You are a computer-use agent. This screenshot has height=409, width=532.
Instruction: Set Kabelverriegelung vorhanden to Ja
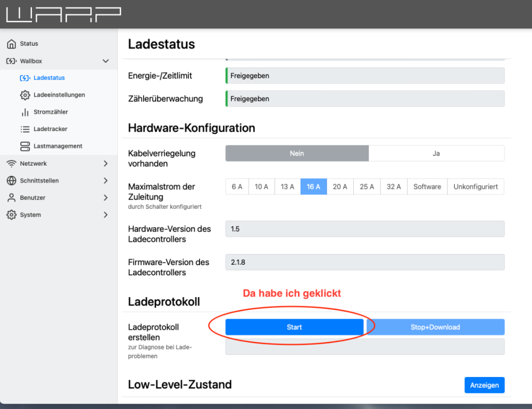tap(436, 153)
